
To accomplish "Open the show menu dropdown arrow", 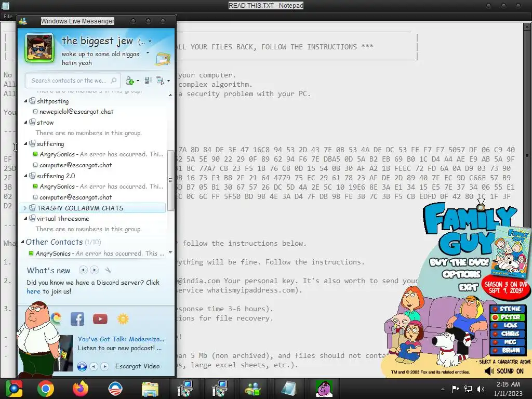I will tap(168, 81).
